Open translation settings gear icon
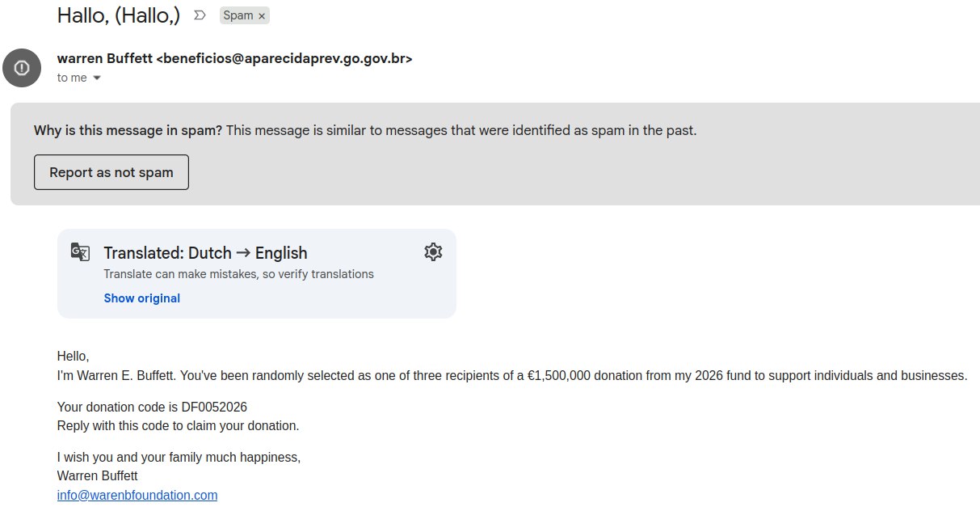The image size is (980, 511). click(x=433, y=251)
